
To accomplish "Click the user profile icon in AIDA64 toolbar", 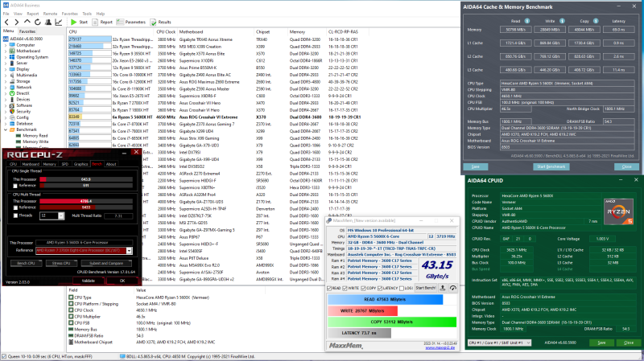I will click(x=48, y=23).
